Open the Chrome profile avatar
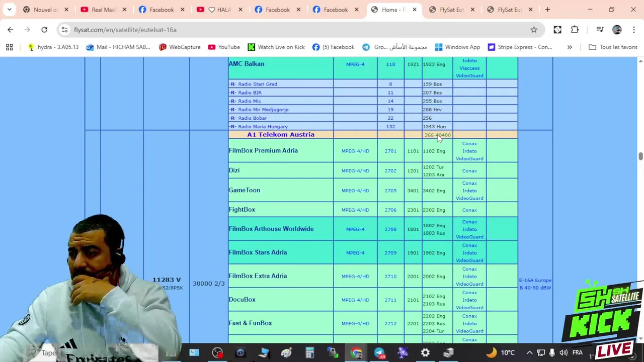 coord(617,30)
